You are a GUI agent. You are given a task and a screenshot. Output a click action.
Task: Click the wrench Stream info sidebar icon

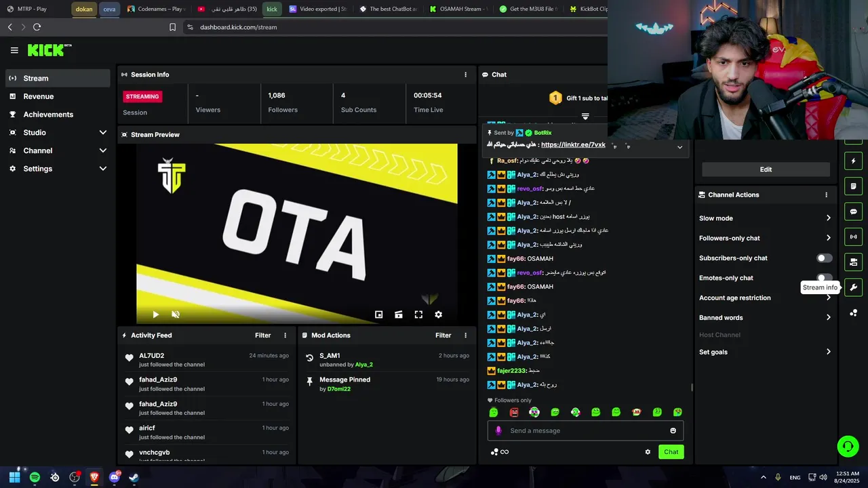click(x=853, y=287)
